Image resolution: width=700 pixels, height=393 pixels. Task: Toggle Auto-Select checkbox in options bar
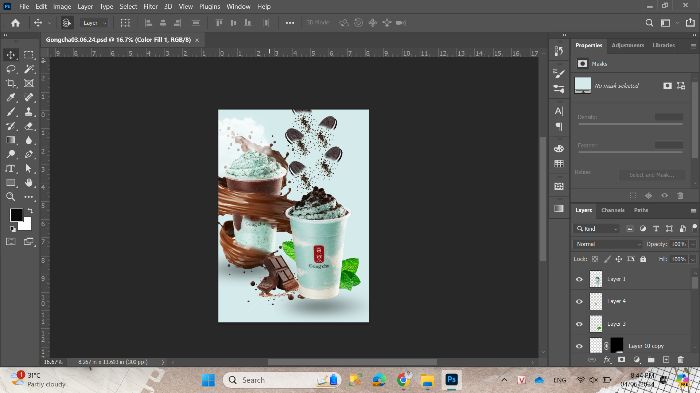pos(67,23)
